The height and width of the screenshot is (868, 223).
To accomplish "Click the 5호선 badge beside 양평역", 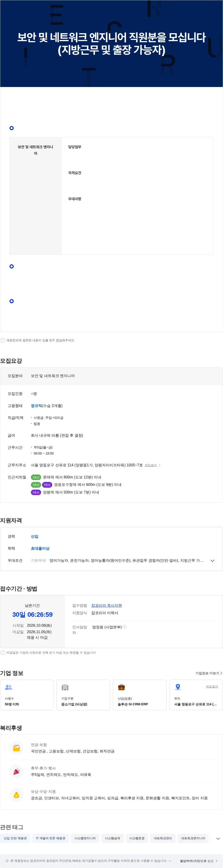I will pos(36,492).
